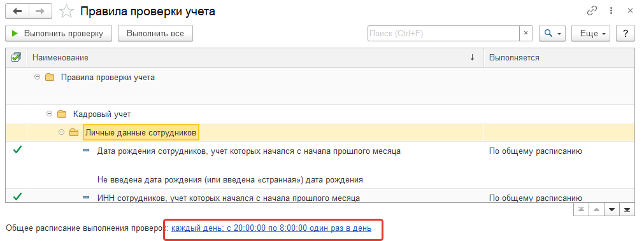Copy link using the chain icon

[592, 11]
